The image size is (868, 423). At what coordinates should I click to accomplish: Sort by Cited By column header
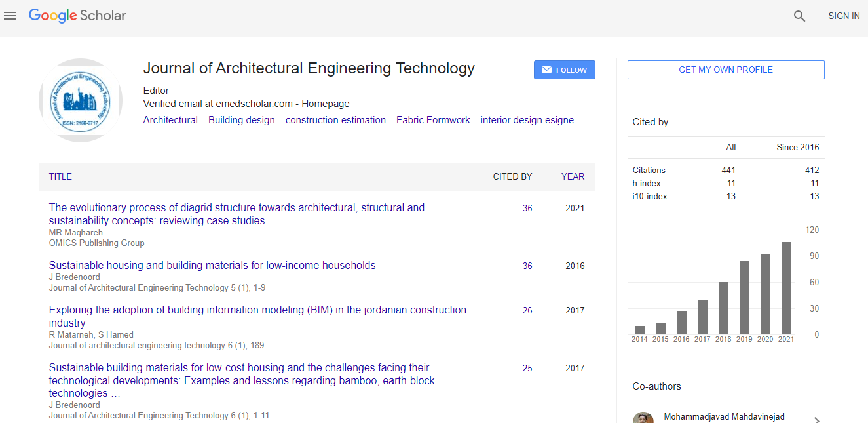[512, 176]
